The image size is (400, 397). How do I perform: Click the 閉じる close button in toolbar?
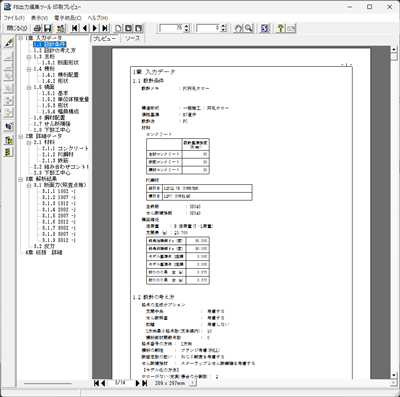tap(17, 28)
